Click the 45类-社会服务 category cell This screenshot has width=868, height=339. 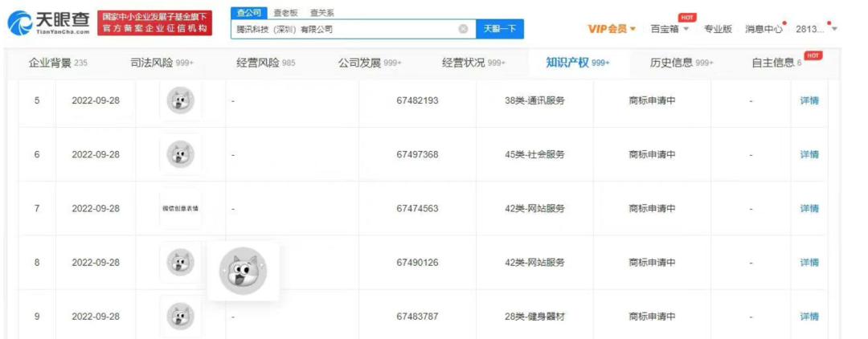(534, 155)
